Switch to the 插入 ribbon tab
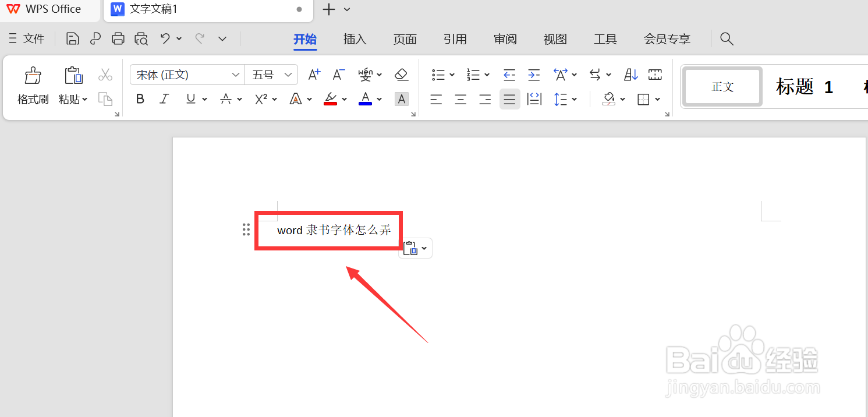868x417 pixels. 355,39
